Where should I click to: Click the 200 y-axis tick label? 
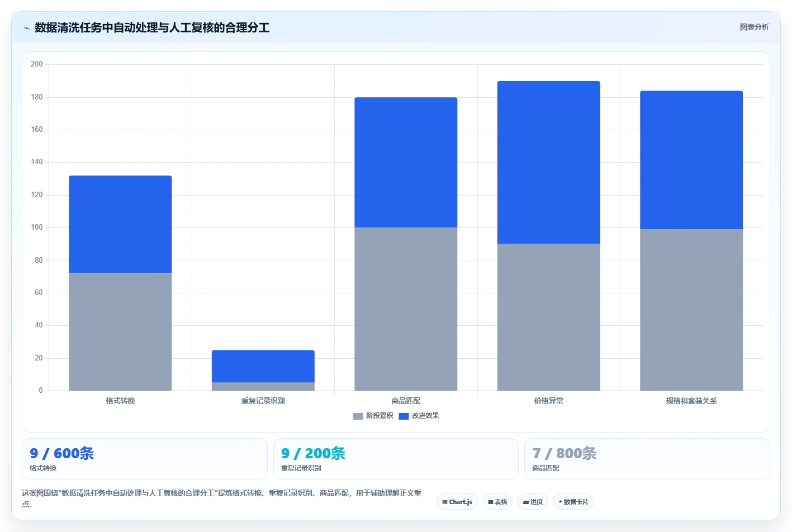(37, 64)
